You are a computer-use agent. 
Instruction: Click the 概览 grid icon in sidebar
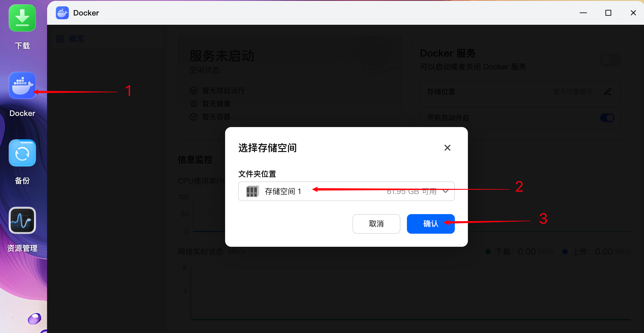60,39
